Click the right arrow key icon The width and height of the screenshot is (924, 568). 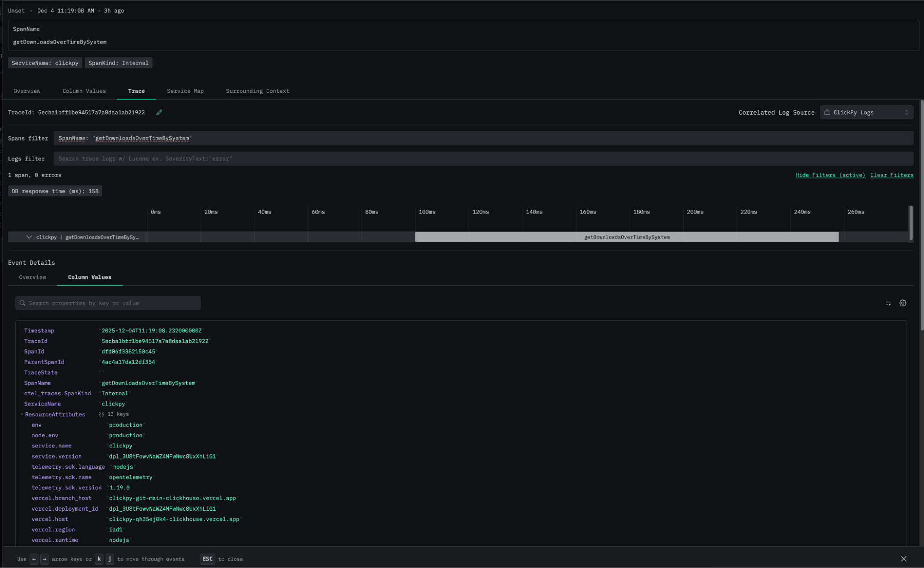[44, 559]
